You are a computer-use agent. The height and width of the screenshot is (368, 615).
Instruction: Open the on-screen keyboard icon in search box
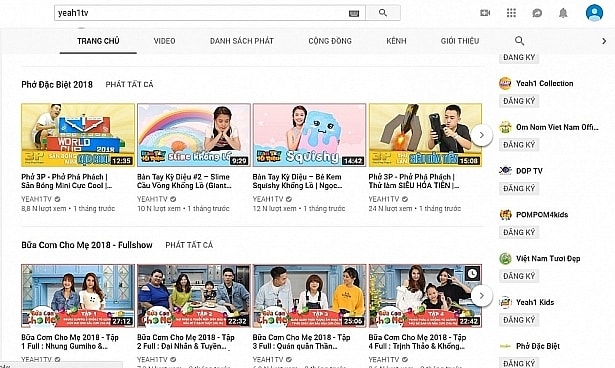[354, 13]
